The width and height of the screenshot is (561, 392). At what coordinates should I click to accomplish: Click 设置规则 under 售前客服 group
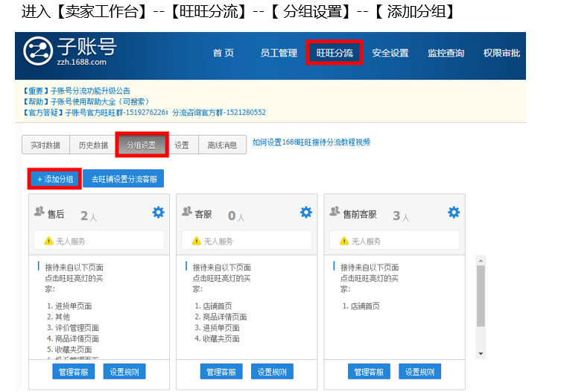[419, 371]
